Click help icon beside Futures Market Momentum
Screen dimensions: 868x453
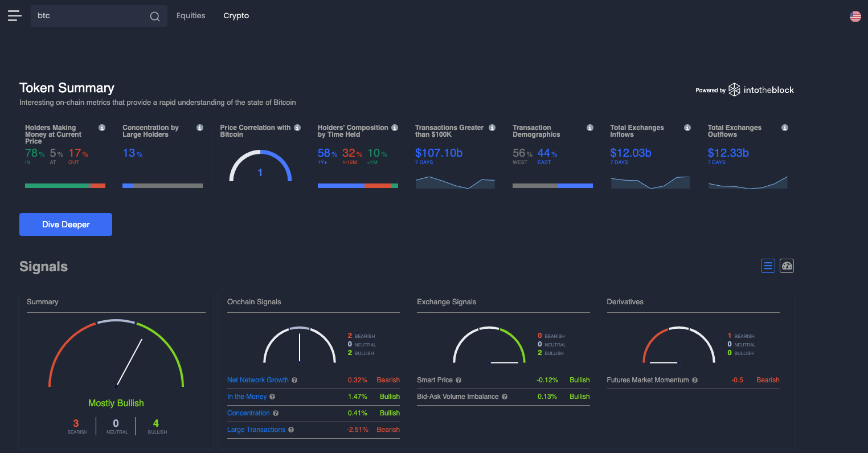point(695,379)
